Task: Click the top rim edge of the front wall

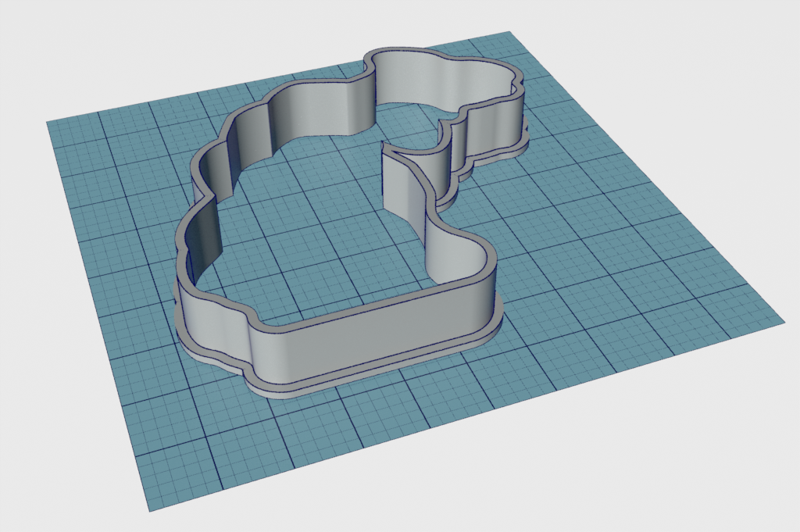Action: [375, 307]
